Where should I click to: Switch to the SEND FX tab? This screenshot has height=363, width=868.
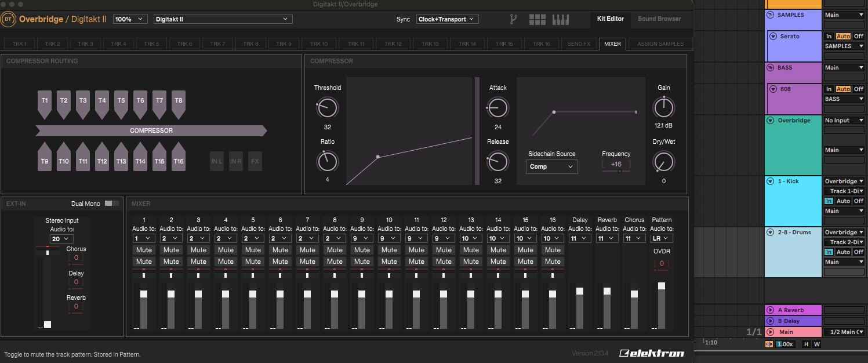tap(579, 44)
